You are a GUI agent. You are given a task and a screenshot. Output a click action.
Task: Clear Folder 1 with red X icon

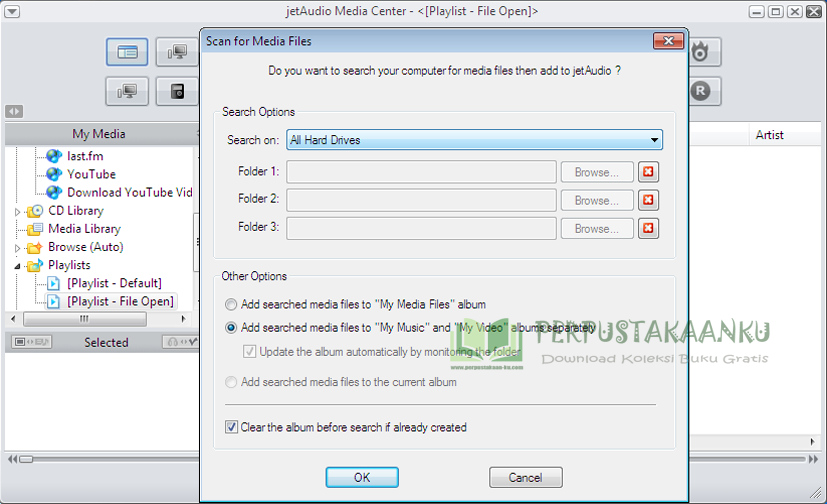(648, 172)
